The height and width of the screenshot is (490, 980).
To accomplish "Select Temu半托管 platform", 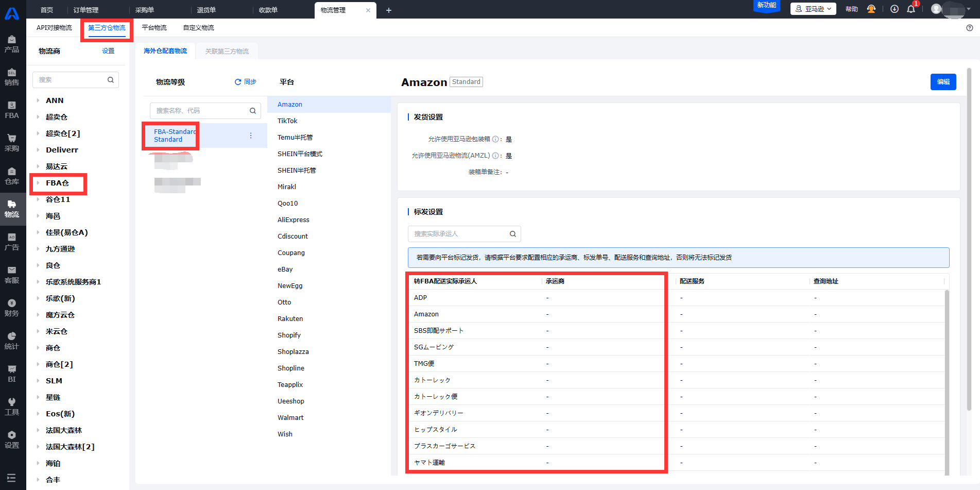I will (x=329, y=138).
